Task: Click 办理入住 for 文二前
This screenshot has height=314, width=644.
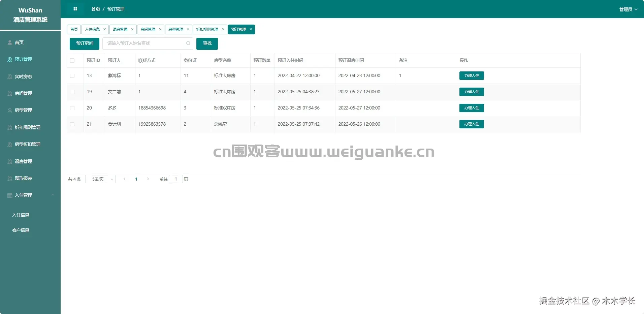Action: [x=472, y=92]
